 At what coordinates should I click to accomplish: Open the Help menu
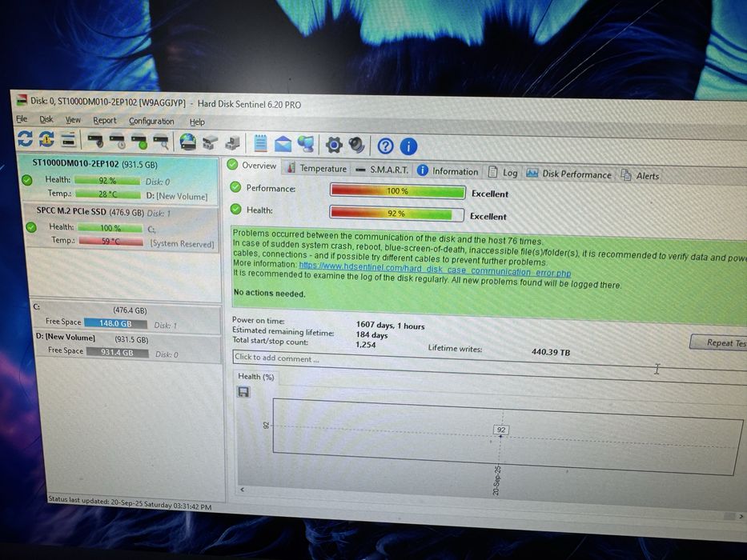coord(197,122)
